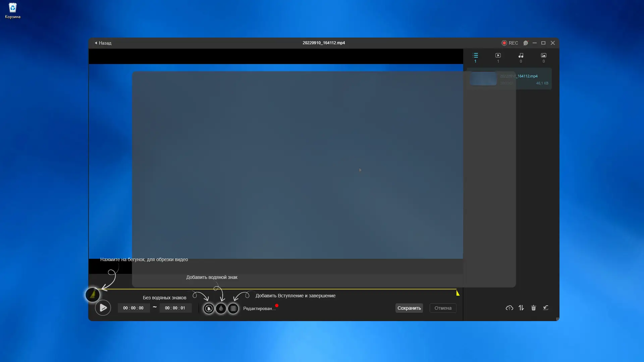Click the add intro and outro filmstrip icon
644x362 pixels.
point(233,308)
